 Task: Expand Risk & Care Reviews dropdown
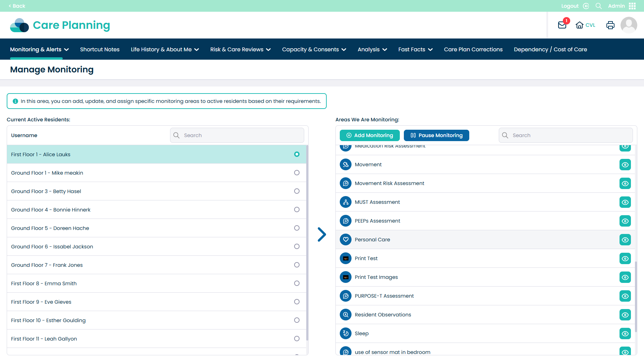coord(240,50)
